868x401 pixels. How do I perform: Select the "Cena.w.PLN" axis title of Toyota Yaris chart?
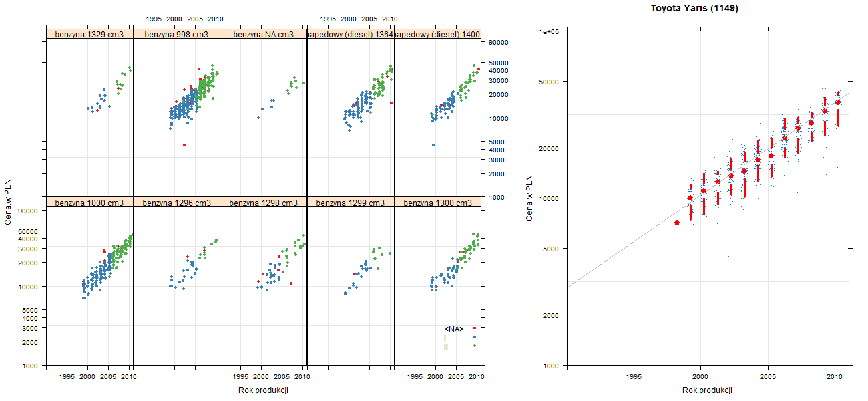coord(529,198)
